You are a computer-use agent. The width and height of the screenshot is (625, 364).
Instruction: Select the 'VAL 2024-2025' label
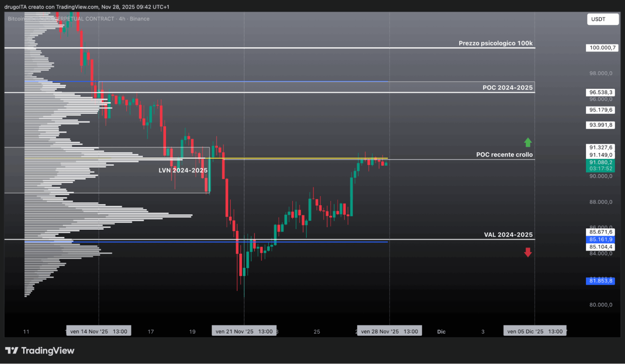508,235
